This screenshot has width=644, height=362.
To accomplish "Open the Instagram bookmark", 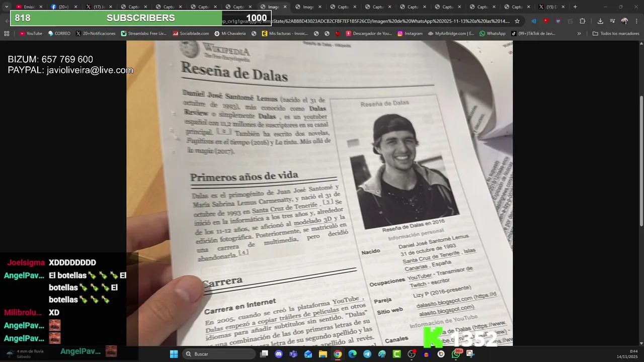I will pos(410,34).
